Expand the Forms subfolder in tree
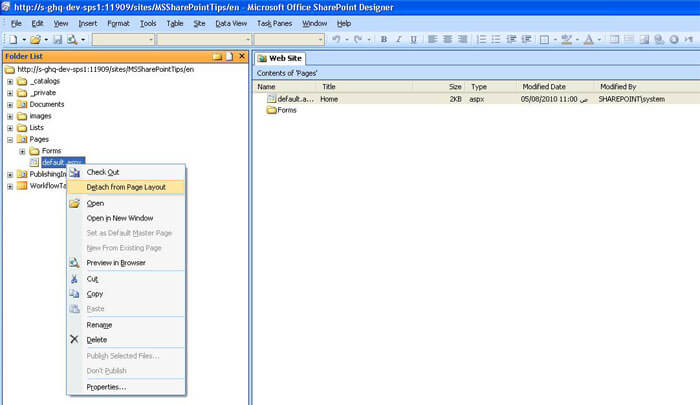 pyautogui.click(x=22, y=151)
